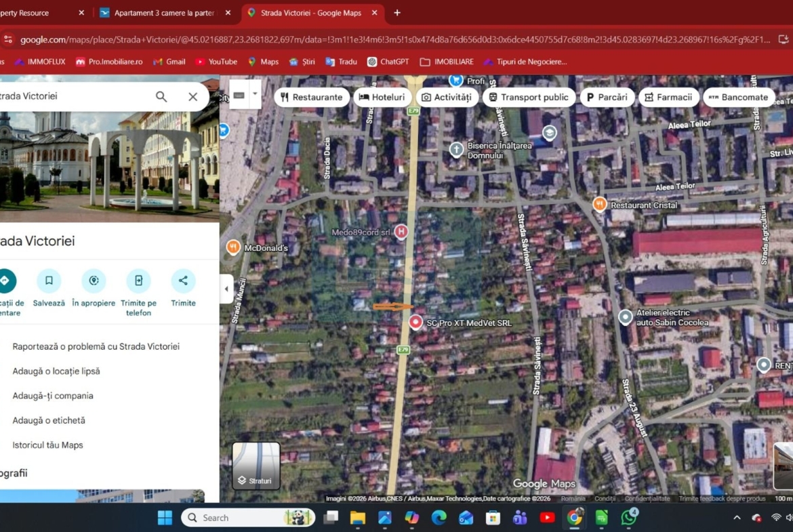Screen dimensions: 793x532
Task: Click the Restaurant Cristal map marker
Action: pyautogui.click(x=599, y=204)
